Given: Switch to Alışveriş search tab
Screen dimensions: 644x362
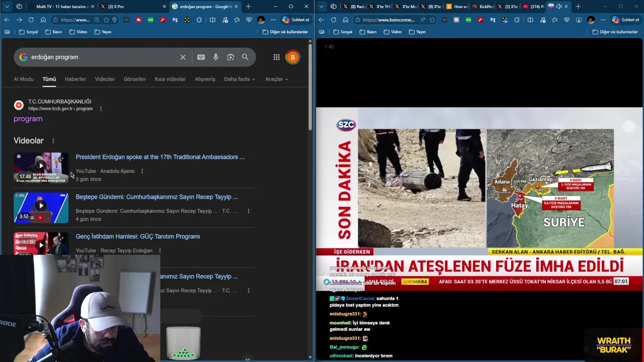Looking at the screenshot, I should 205,79.
